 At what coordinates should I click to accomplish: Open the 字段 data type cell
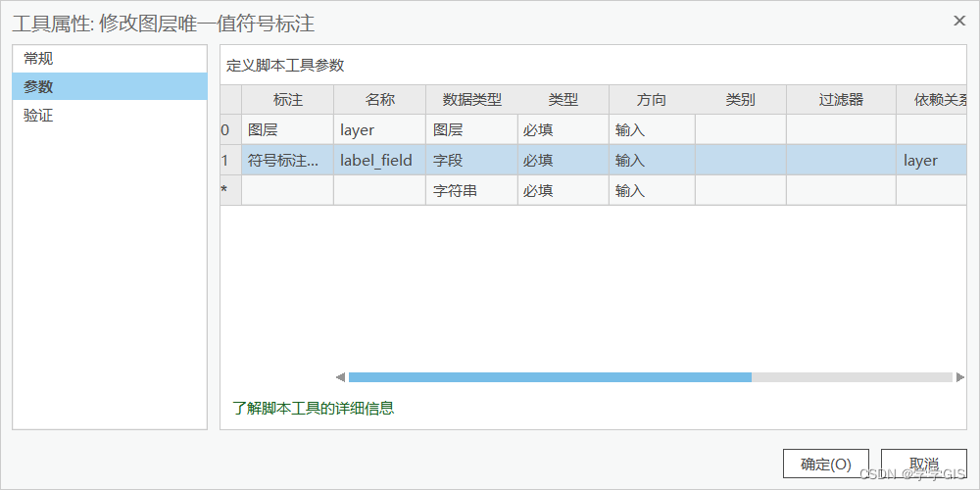coord(472,160)
